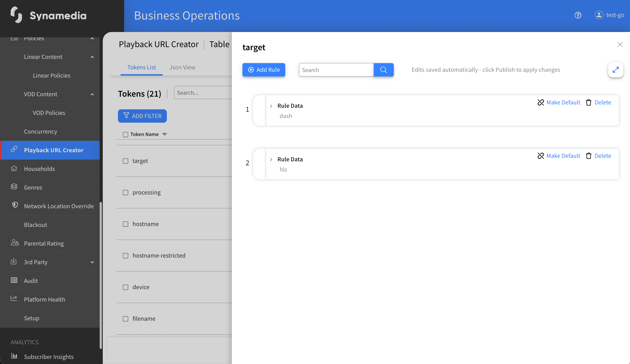Open Linear Policies in sidebar
The height and width of the screenshot is (364, 630).
[x=52, y=75]
